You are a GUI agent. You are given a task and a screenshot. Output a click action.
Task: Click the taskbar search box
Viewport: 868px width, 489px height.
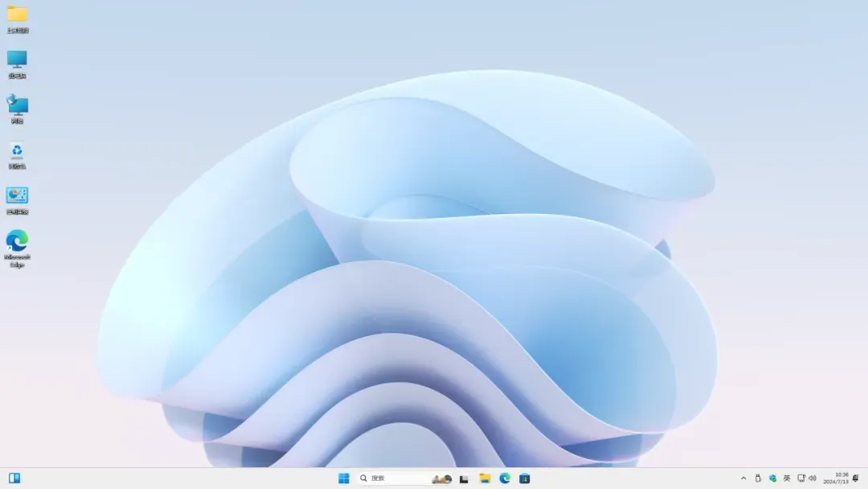click(x=404, y=478)
